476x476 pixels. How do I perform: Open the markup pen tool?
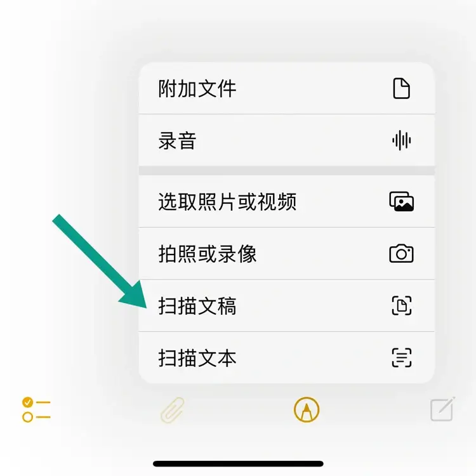pyautogui.click(x=307, y=409)
